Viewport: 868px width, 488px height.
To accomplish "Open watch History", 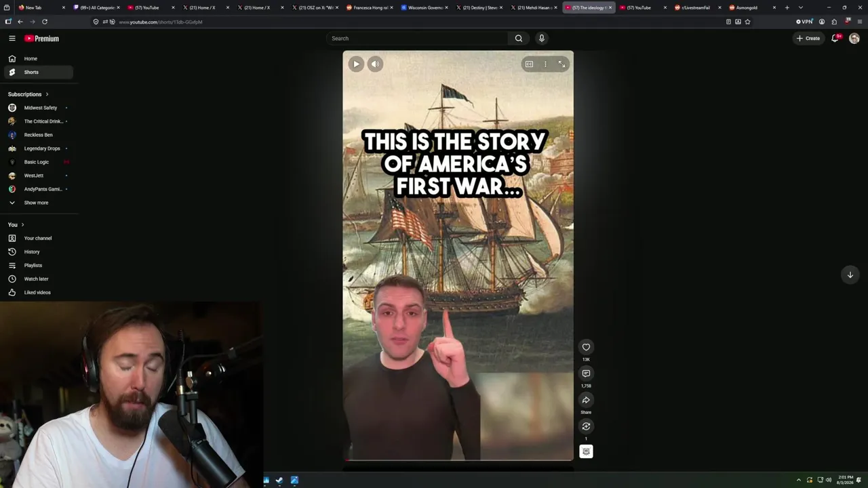I will tap(38, 252).
